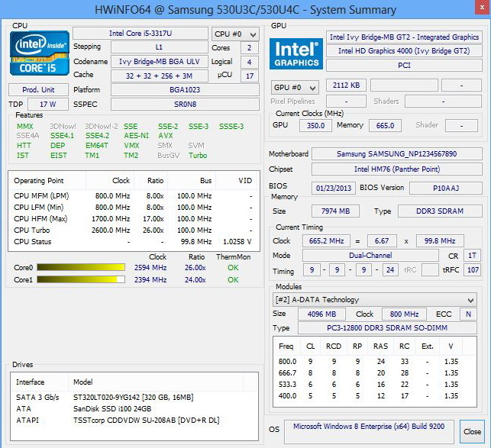
Task: Click the Core1 usage bar
Action: (x=81, y=279)
